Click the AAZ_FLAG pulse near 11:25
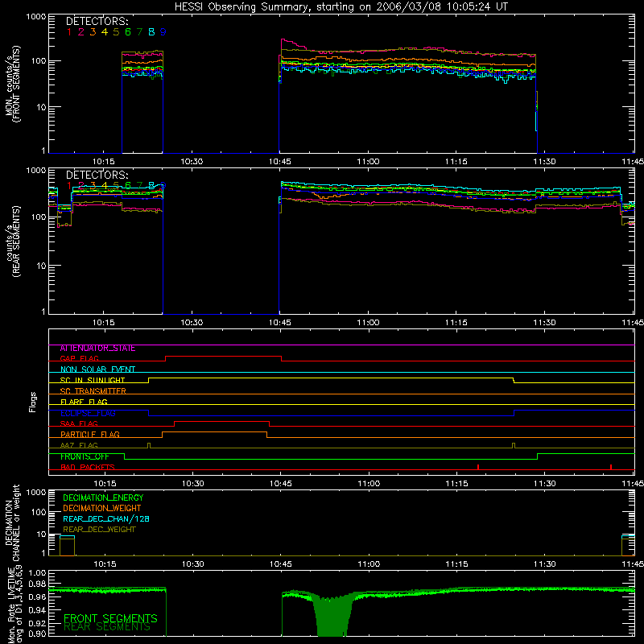This screenshot has height=644, width=644. (514, 446)
